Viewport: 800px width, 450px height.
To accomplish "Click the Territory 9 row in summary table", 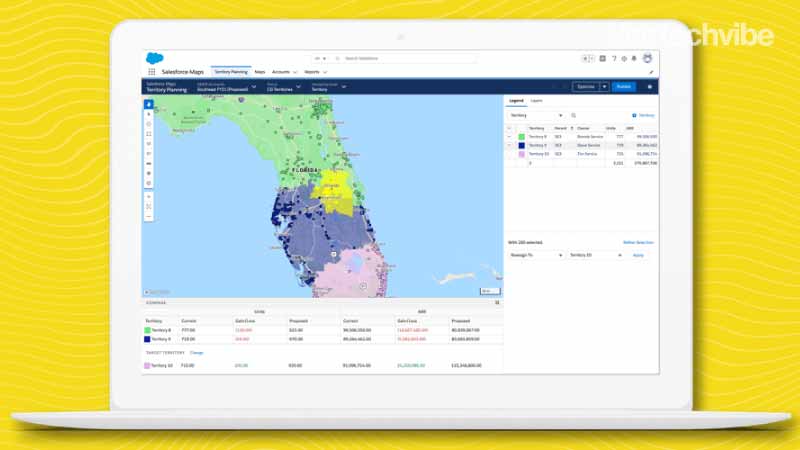I will tap(322, 339).
